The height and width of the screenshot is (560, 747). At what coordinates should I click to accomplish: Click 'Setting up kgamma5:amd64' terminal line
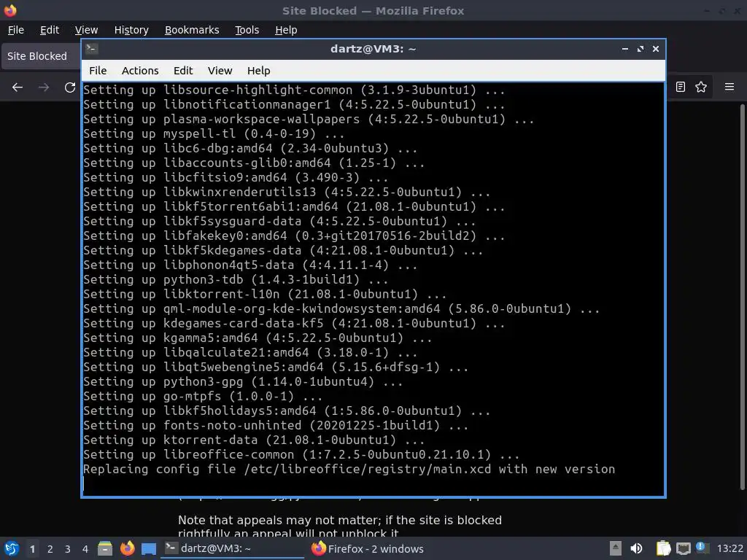[258, 338]
